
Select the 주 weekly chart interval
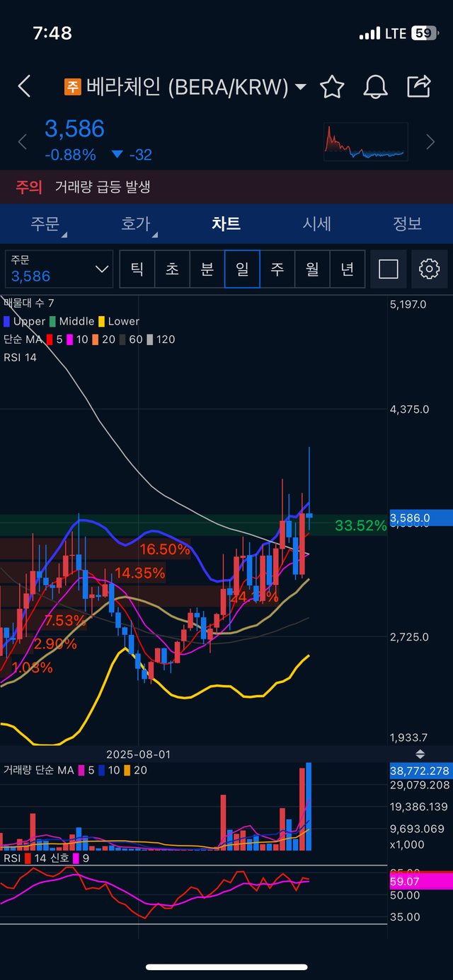tap(277, 269)
